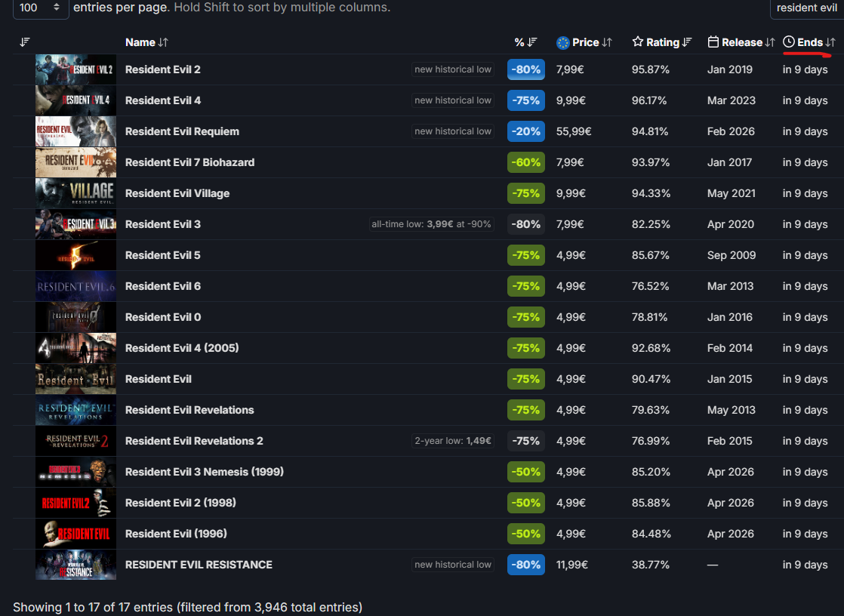
Task: Open Resident Evil 7 Biohazard thumbnail
Action: (x=76, y=162)
